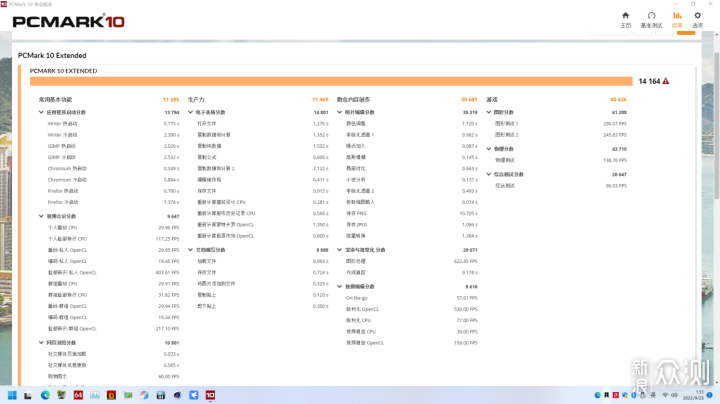
Task: Select the essentials group score "11 285"
Action: click(171, 100)
